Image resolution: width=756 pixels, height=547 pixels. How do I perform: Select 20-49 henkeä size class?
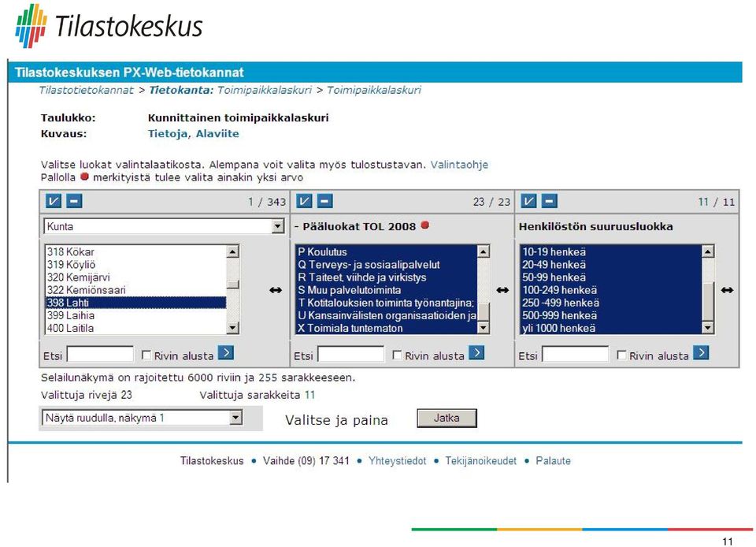tap(611, 264)
